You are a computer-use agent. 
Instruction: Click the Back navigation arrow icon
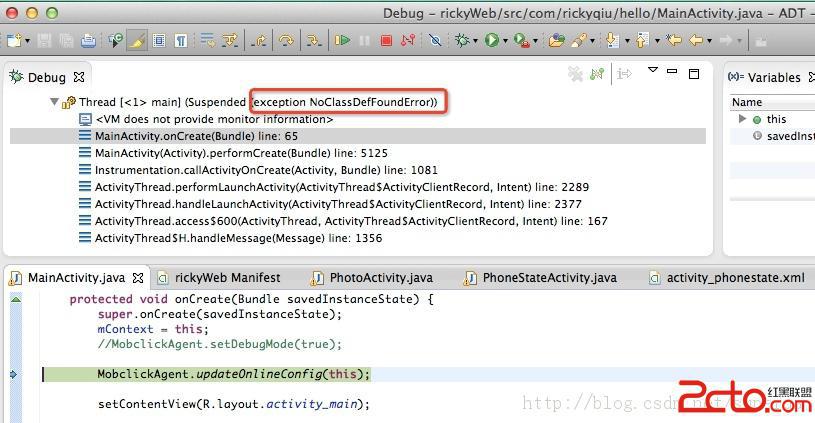pos(696,40)
